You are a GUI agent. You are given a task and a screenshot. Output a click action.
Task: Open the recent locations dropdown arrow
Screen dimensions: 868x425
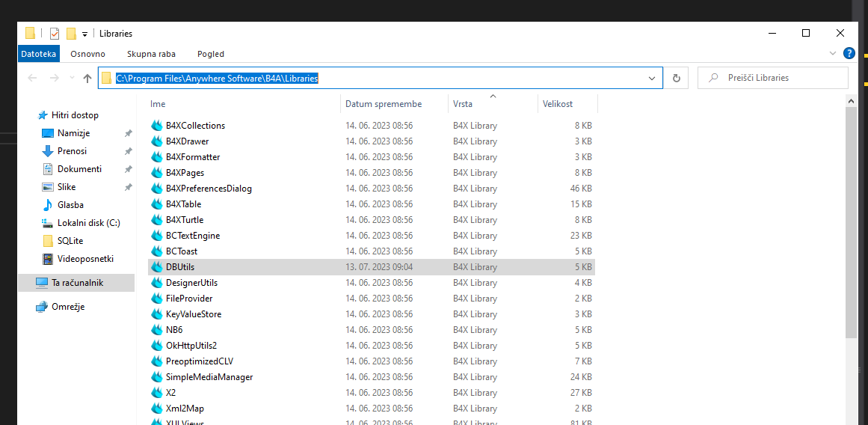point(72,78)
